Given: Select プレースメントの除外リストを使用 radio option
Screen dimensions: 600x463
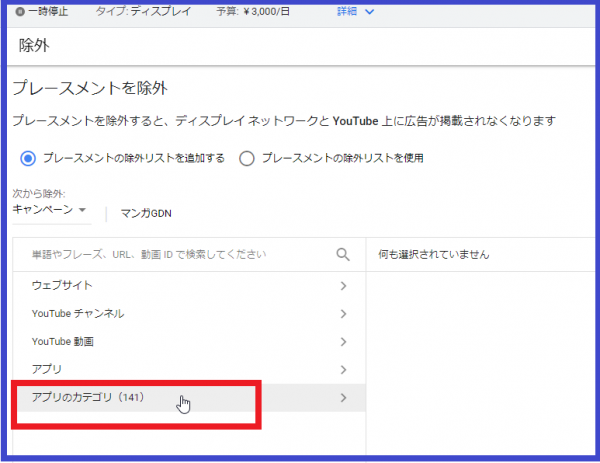Looking at the screenshot, I should coord(247,158).
